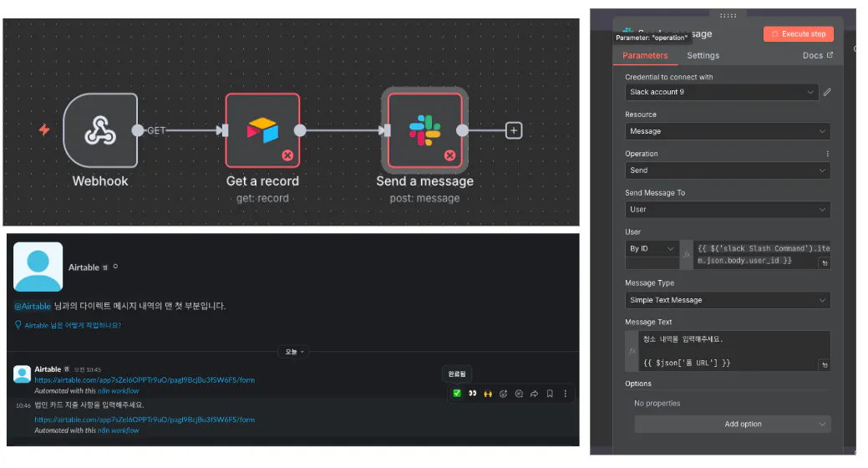This screenshot has width=868, height=468.
Task: Open the Message Type dropdown showing Simple Text Message
Action: pyautogui.click(x=728, y=300)
